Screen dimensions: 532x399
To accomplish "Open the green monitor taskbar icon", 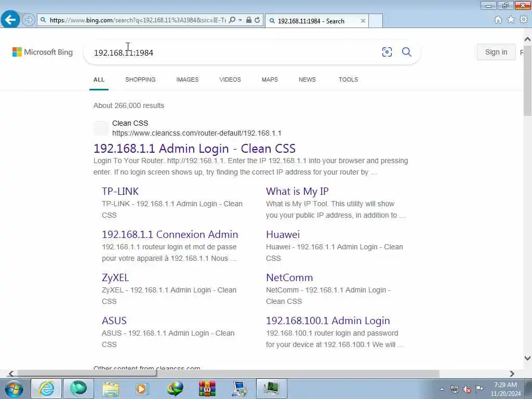I will click(x=271, y=389).
